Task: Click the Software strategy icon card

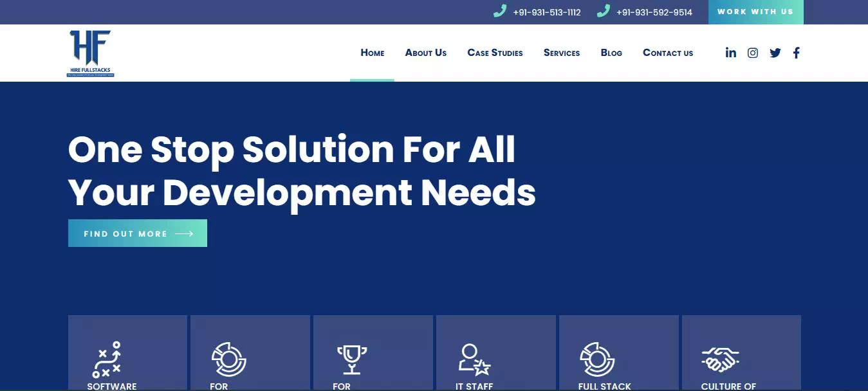Action: pyautogui.click(x=107, y=359)
